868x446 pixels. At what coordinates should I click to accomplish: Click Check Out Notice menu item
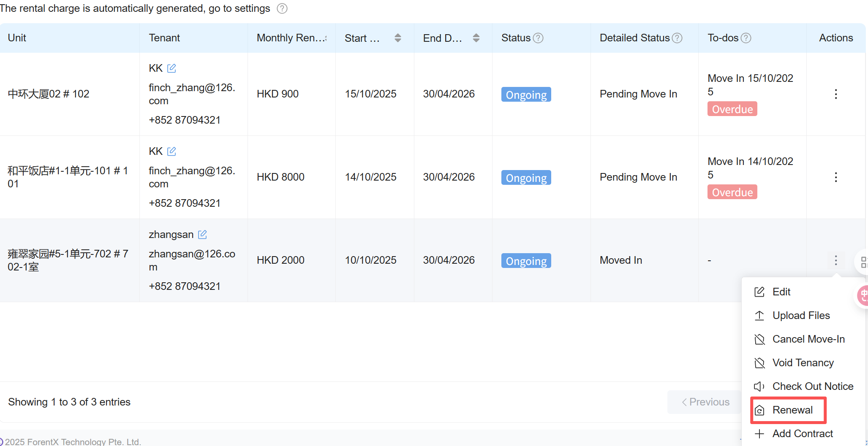pos(812,387)
